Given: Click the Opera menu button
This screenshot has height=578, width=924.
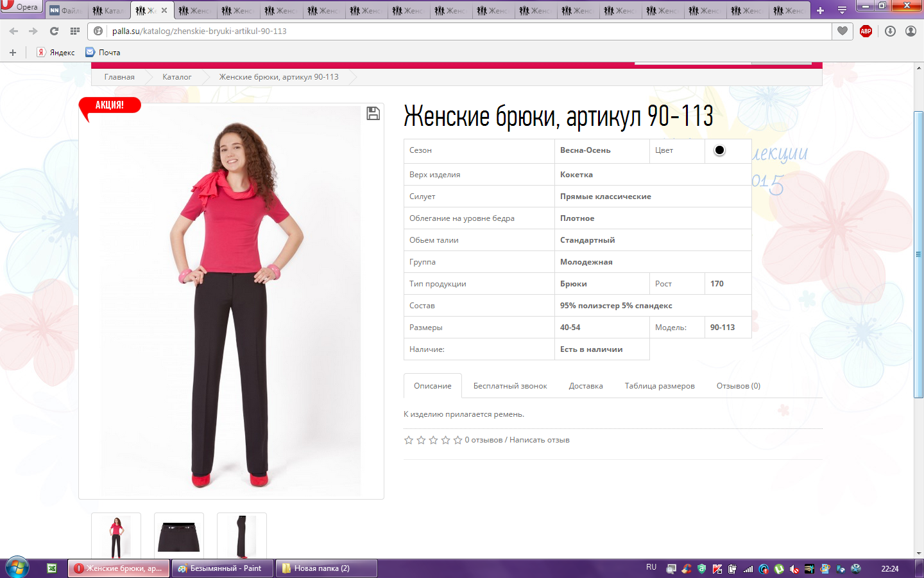Looking at the screenshot, I should point(21,7).
